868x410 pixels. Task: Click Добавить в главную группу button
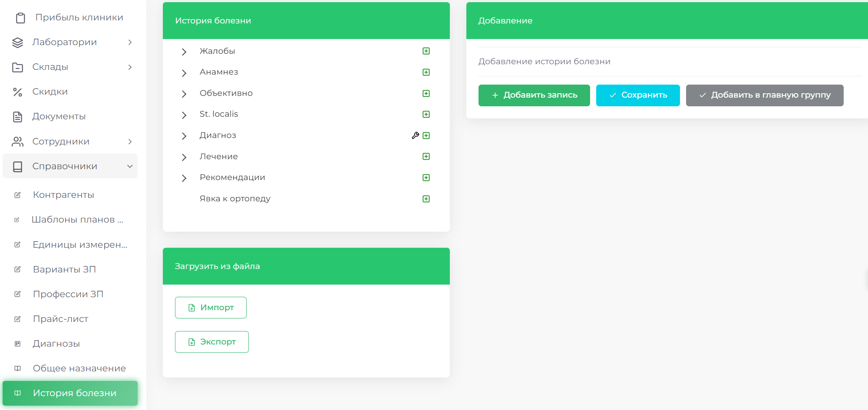(765, 95)
